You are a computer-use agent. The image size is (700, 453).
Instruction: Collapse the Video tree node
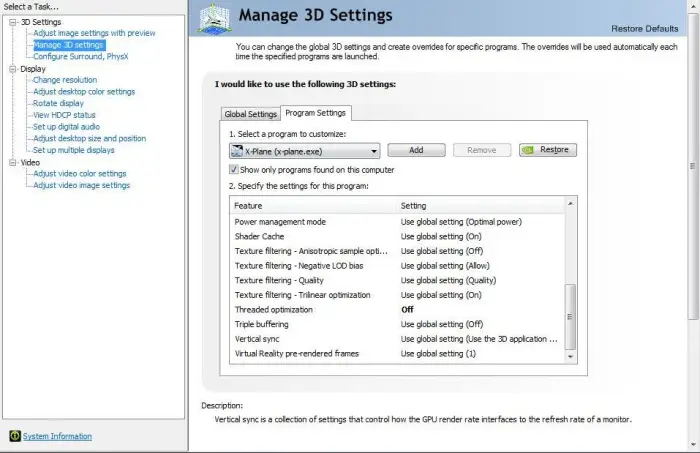[x=12, y=162]
